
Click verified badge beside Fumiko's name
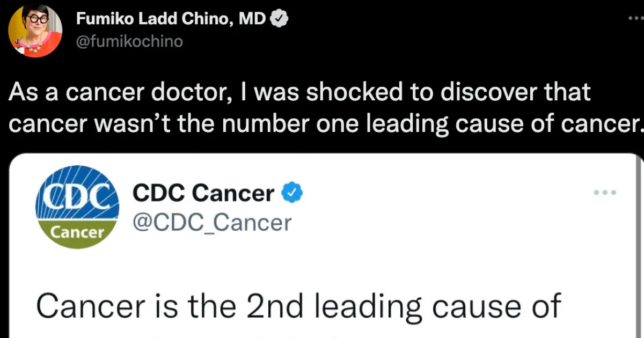[x=280, y=18]
